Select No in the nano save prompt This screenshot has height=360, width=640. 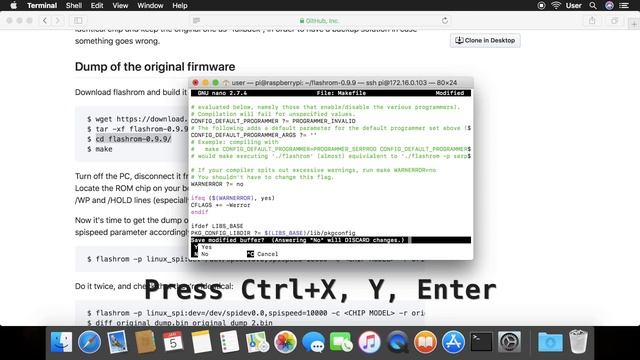pos(200,254)
